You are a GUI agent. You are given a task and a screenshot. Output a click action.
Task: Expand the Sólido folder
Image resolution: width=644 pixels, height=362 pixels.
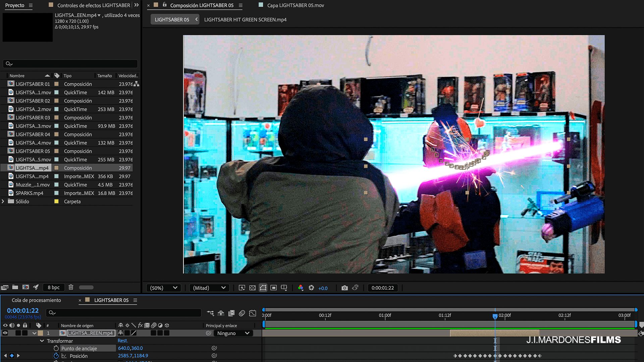[x=3, y=201]
